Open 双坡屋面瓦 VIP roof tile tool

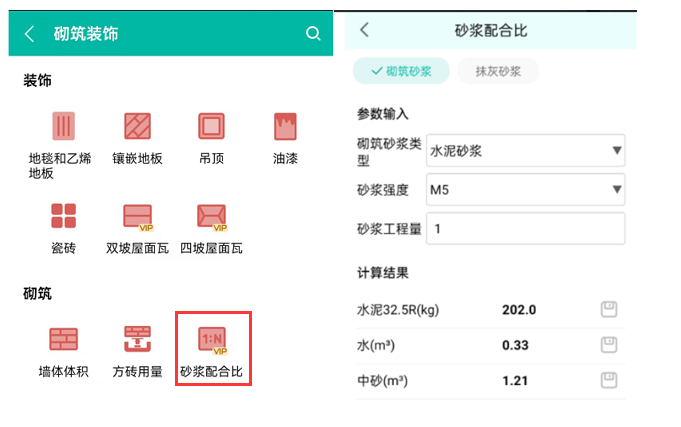pos(137,216)
